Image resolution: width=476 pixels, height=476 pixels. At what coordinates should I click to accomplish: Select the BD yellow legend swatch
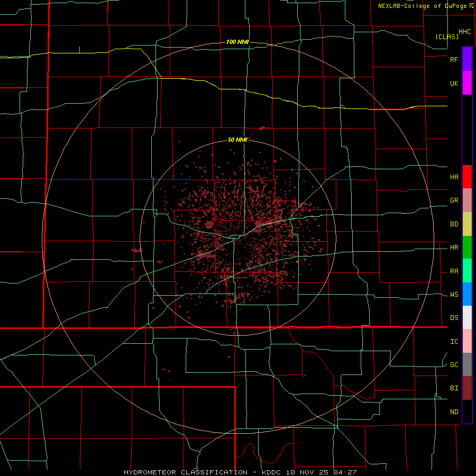467,224
